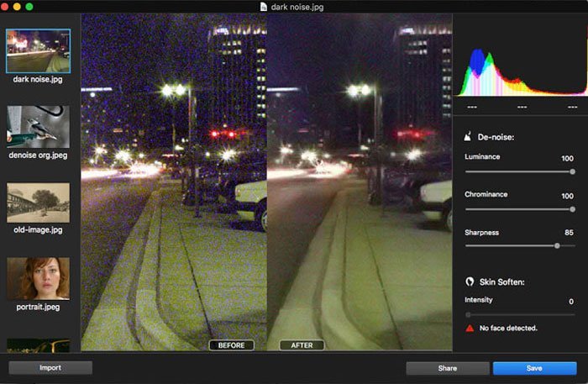Click the before side of preview image
This screenshot has width=588, height=384.
[x=174, y=181]
